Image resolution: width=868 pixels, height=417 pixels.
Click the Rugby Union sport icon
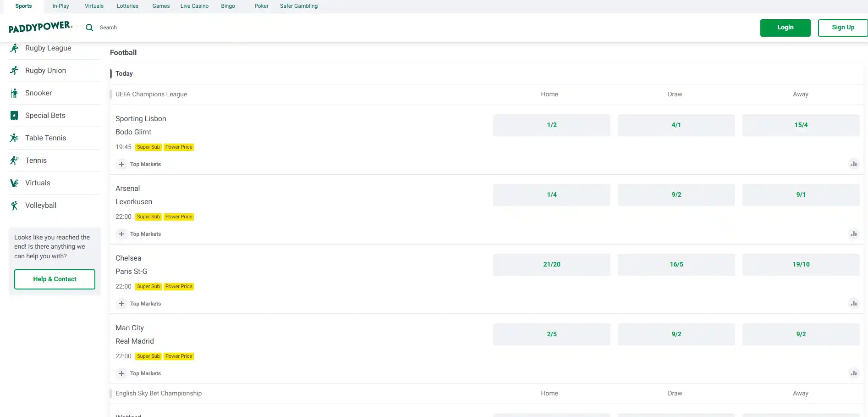tap(14, 71)
